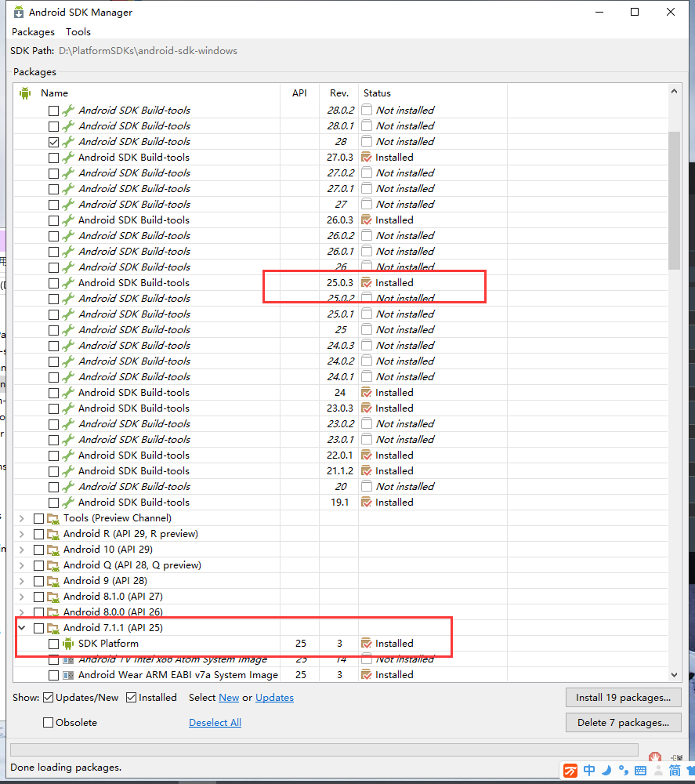The height and width of the screenshot is (784, 695).
Task: Click the wrench icon for Build-tools 24.0.3
Action: tap(68, 346)
